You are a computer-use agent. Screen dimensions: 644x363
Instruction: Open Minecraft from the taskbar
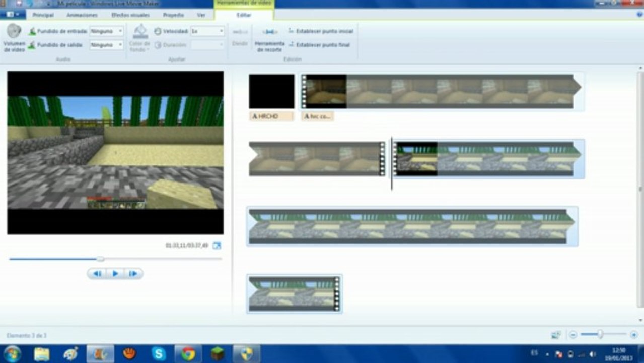pyautogui.click(x=218, y=354)
